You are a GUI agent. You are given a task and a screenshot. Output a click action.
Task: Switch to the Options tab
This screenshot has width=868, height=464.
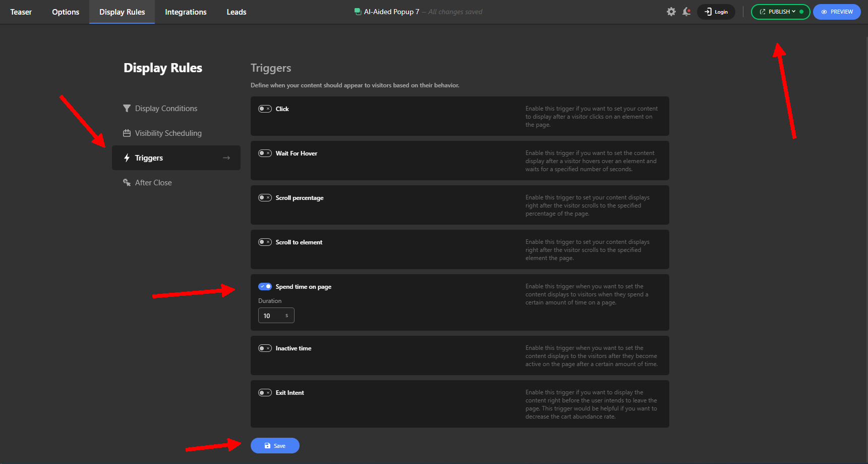coord(66,12)
